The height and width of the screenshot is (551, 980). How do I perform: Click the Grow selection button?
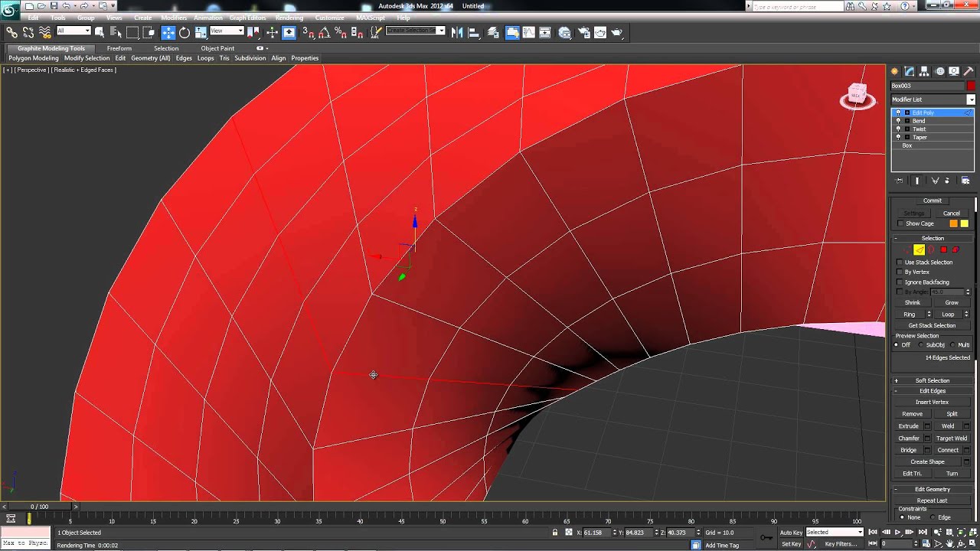tap(952, 302)
